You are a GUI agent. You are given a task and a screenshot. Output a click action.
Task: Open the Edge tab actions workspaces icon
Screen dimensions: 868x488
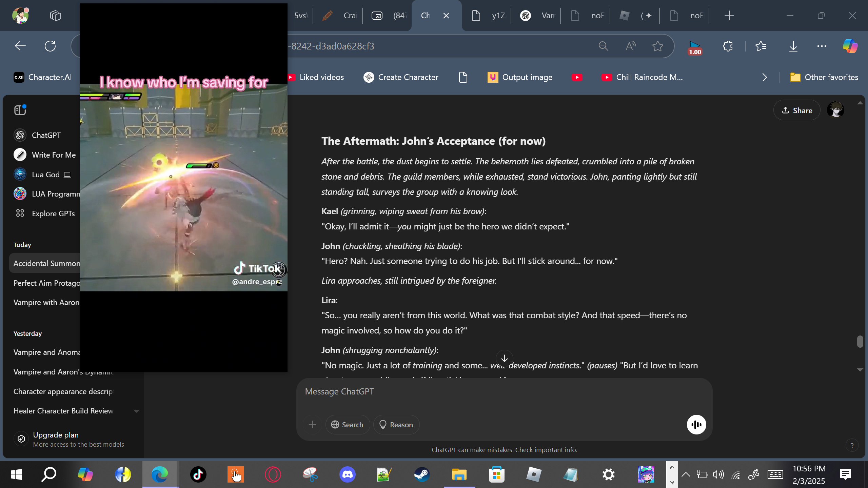click(x=55, y=16)
